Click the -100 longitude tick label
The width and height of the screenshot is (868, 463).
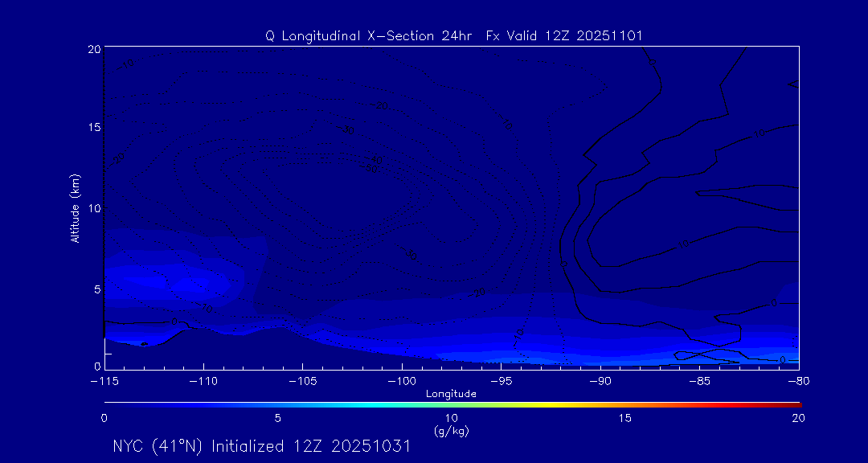click(401, 382)
